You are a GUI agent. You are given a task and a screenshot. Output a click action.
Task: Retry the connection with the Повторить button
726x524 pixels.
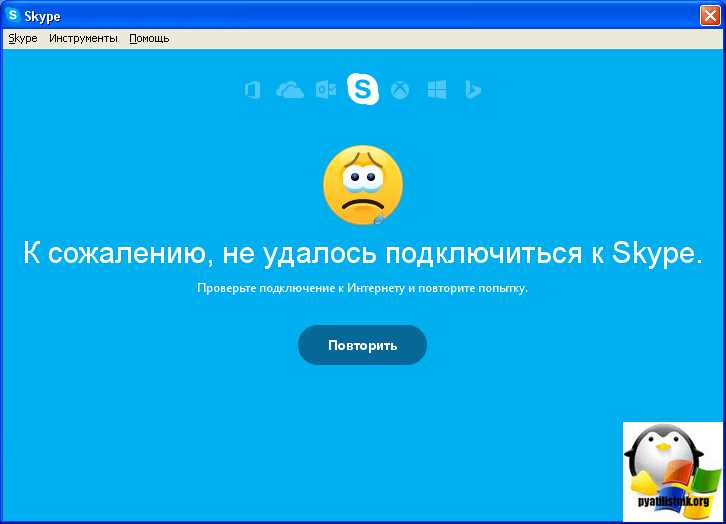[x=363, y=345]
